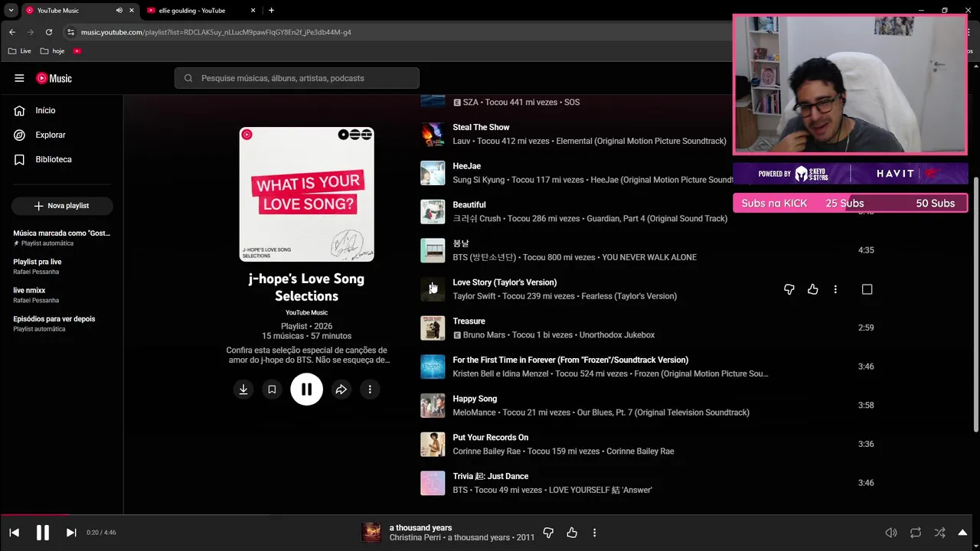Download the j-hope playlist
The image size is (980, 551).
pos(243,390)
